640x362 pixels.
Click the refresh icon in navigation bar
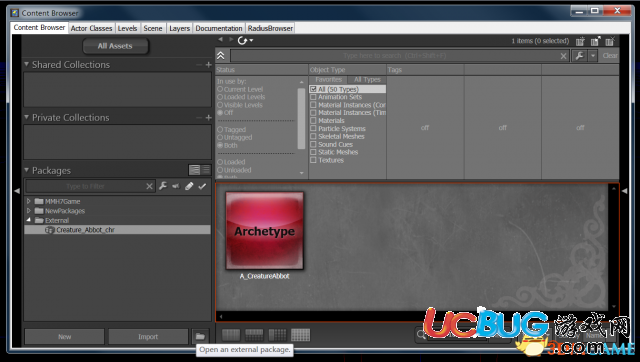tap(243, 40)
